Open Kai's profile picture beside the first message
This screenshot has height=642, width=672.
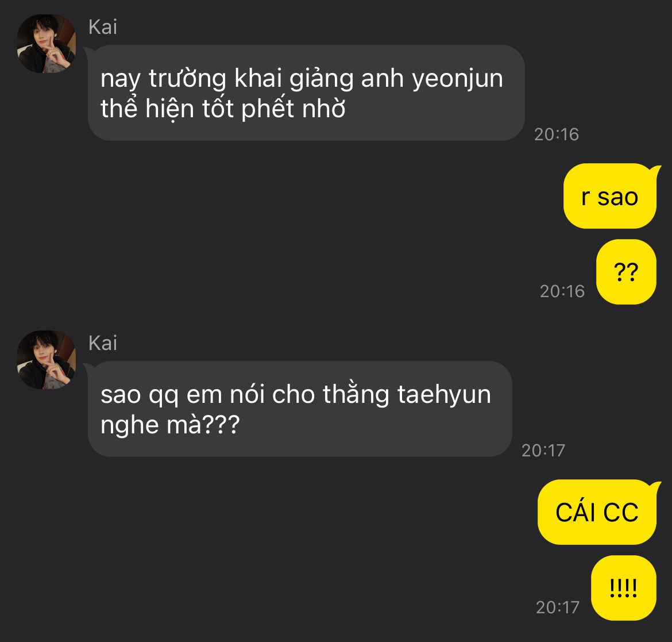[47, 44]
